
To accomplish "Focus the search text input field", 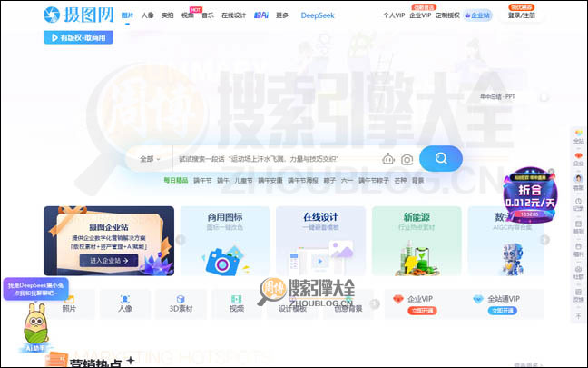I will point(276,159).
